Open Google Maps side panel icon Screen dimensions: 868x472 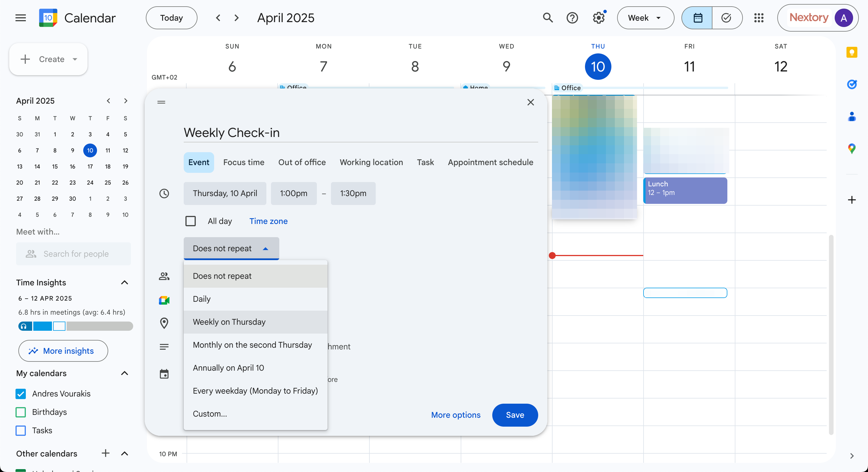(x=851, y=148)
